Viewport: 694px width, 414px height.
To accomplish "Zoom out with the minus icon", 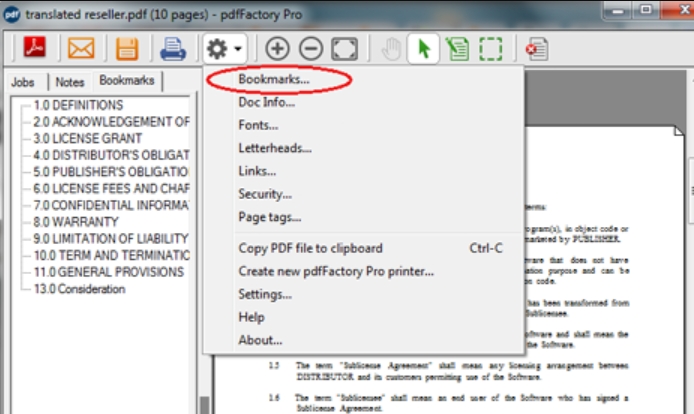I will 311,48.
